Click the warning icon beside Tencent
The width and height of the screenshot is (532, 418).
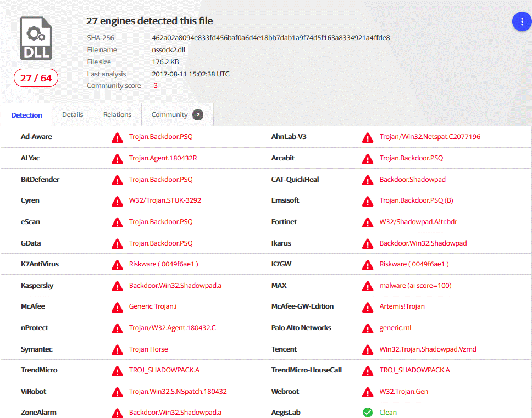[368, 349]
